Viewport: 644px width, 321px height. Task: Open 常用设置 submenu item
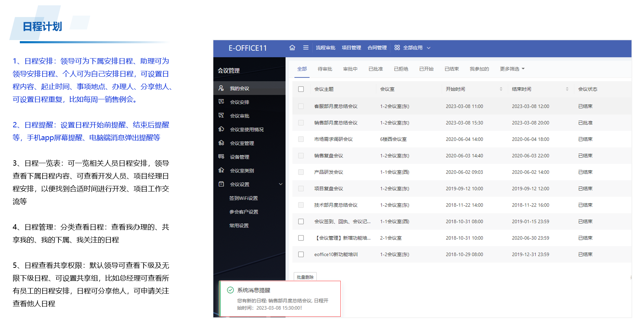click(x=239, y=226)
